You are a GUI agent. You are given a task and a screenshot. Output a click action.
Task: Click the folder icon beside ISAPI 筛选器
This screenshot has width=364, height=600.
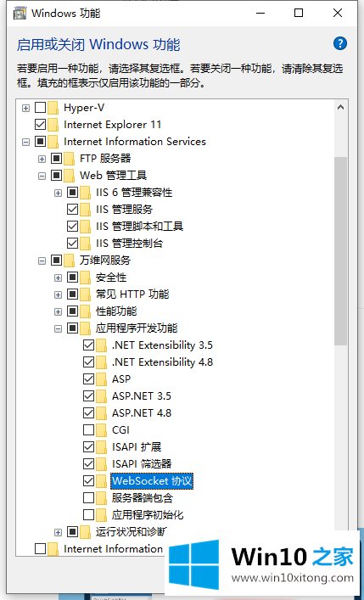101,463
